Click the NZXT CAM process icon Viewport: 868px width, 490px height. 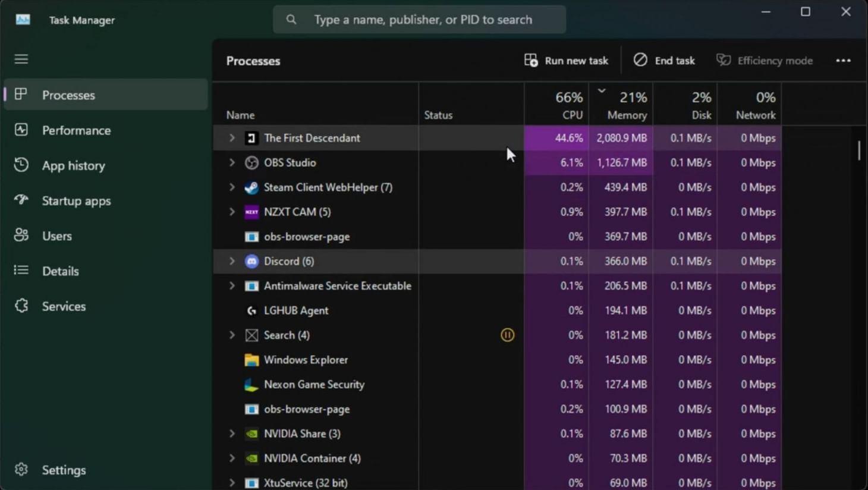point(251,212)
